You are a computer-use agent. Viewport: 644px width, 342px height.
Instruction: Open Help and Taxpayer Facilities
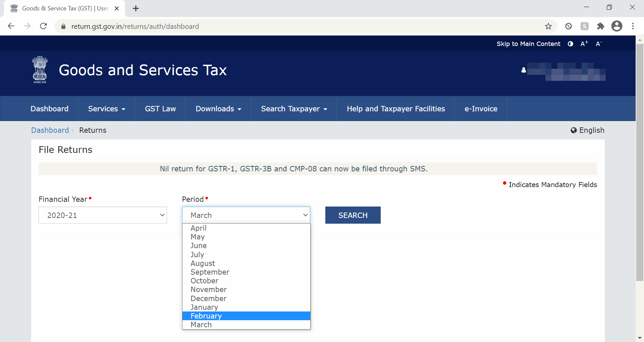396,109
